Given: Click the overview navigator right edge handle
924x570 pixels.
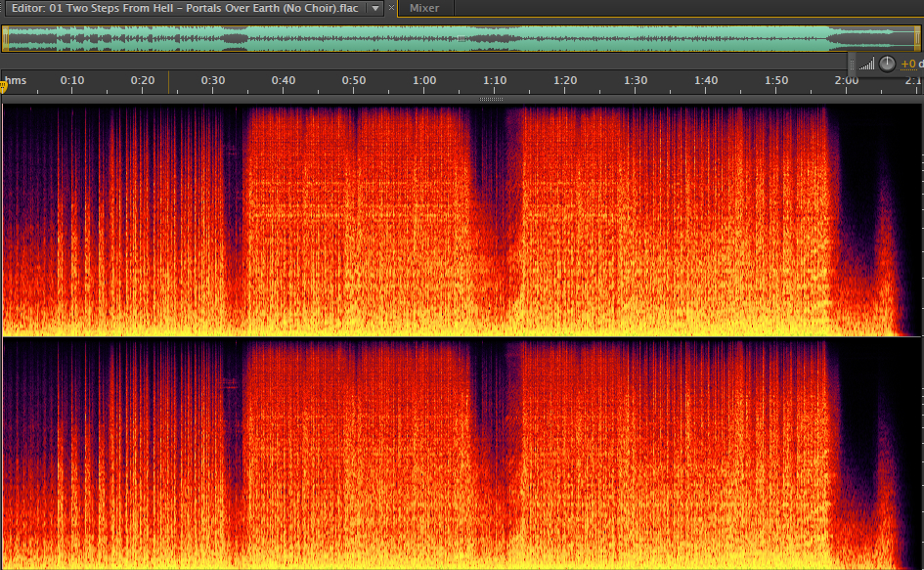Looking at the screenshot, I should coord(917,39).
